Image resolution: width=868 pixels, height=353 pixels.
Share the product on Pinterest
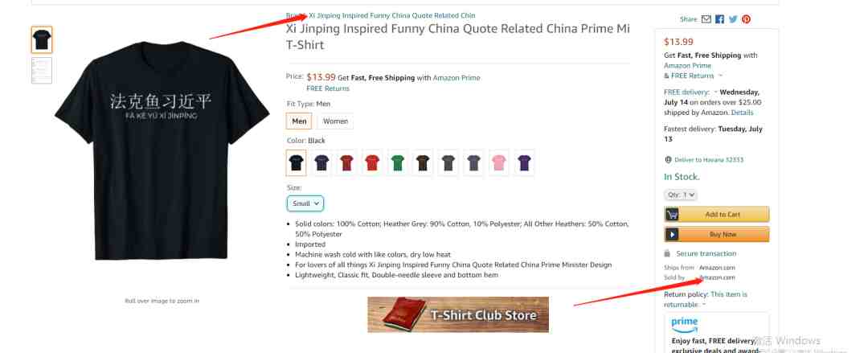click(x=746, y=19)
